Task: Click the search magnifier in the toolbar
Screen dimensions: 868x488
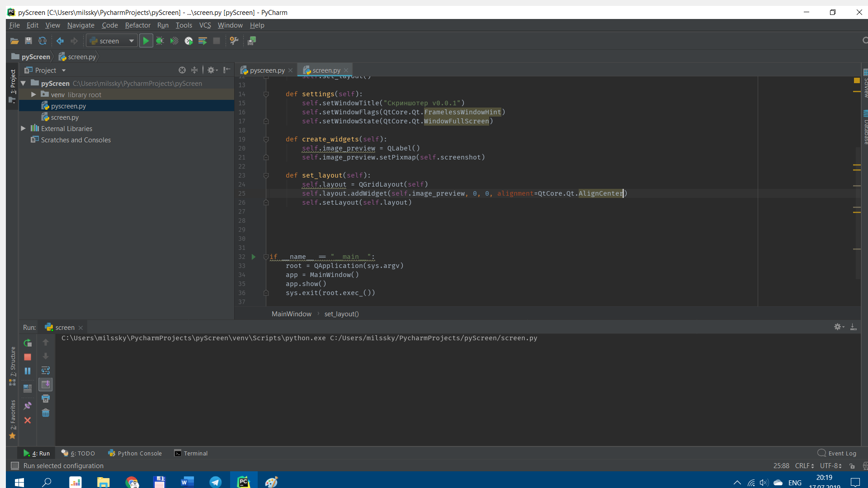Action: click(x=864, y=41)
